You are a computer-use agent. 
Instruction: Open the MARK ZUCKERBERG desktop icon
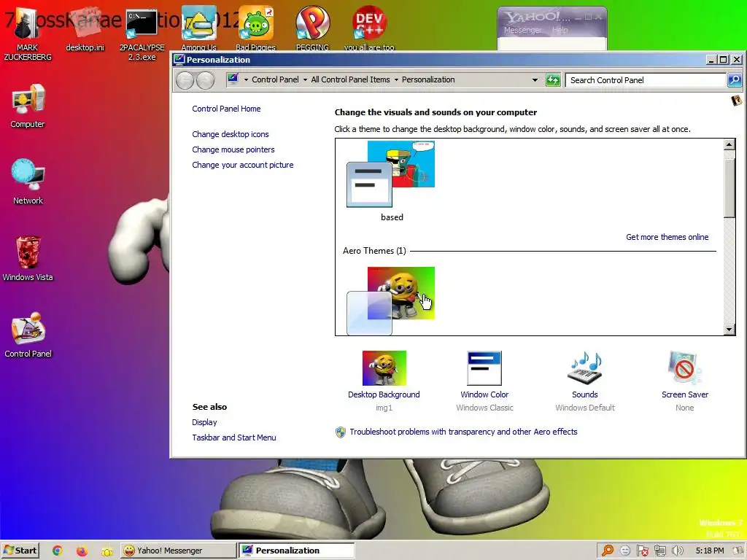(x=27, y=34)
